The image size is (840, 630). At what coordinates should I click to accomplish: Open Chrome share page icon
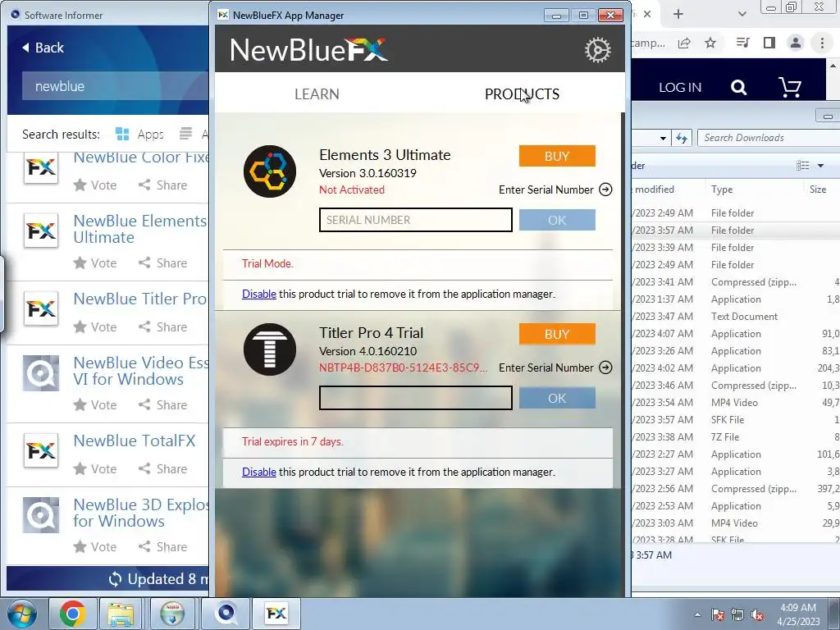[x=684, y=43]
